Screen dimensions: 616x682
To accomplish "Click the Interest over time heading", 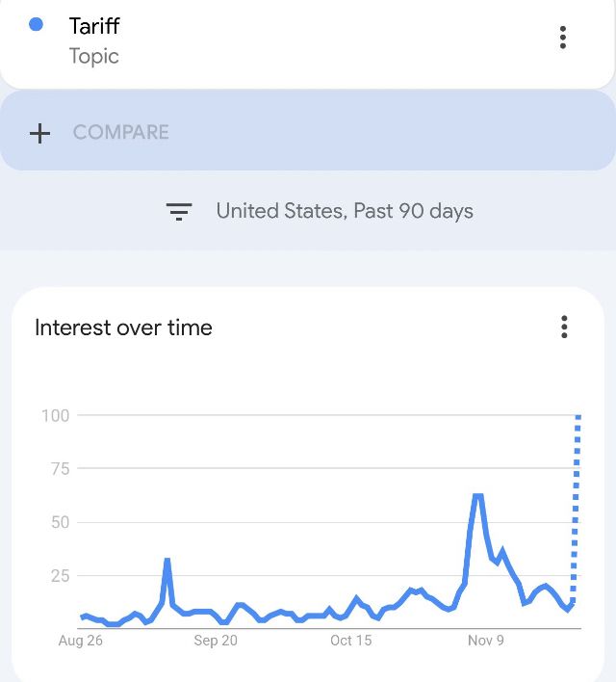I will point(123,328).
